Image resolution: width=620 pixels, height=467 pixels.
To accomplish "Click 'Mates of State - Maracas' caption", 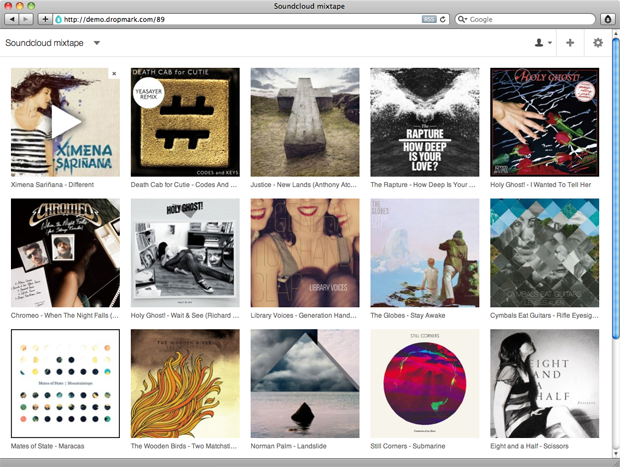I will click(x=47, y=446).
